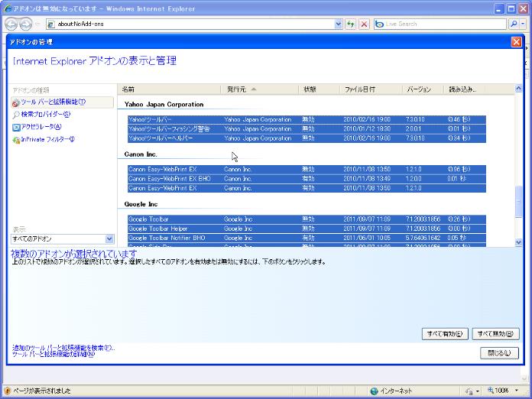Screen dimensions: 532x399
Task: Click the Refresh icon beside address bar
Action: click(x=351, y=24)
